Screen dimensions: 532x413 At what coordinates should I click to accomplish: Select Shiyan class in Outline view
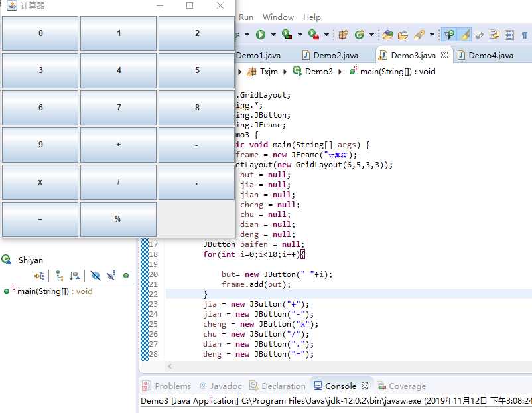[x=23, y=260]
